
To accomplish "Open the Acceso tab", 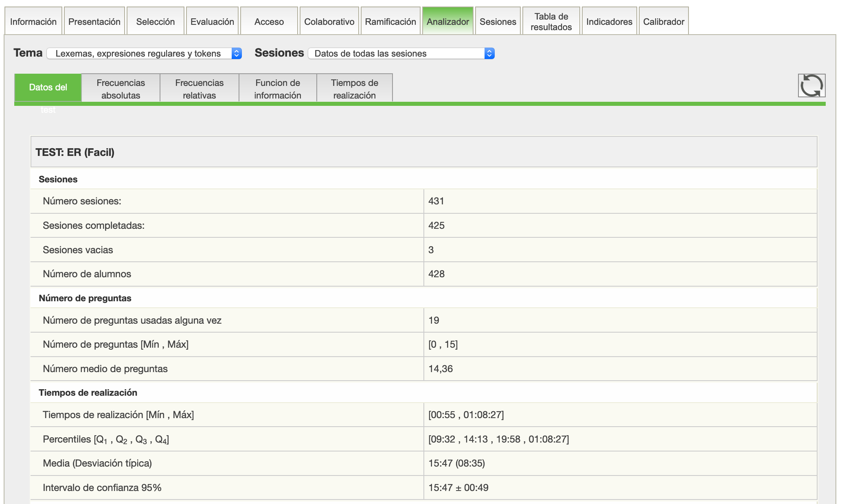I will point(269,22).
